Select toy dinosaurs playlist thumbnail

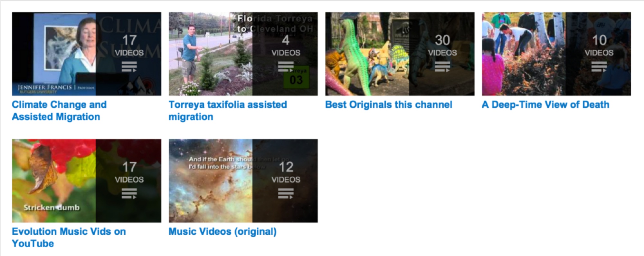coord(400,54)
